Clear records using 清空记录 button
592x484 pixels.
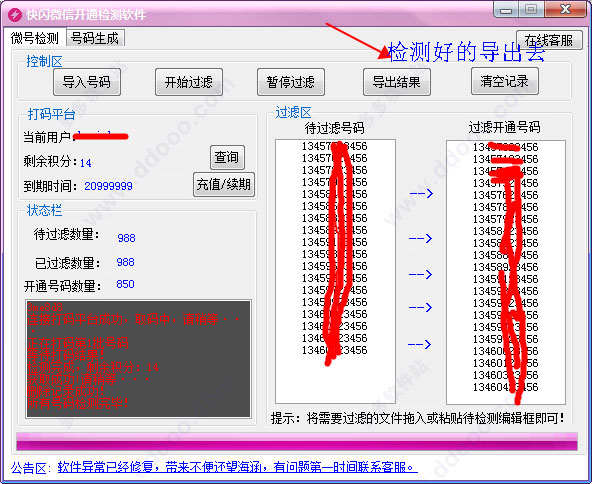(504, 81)
